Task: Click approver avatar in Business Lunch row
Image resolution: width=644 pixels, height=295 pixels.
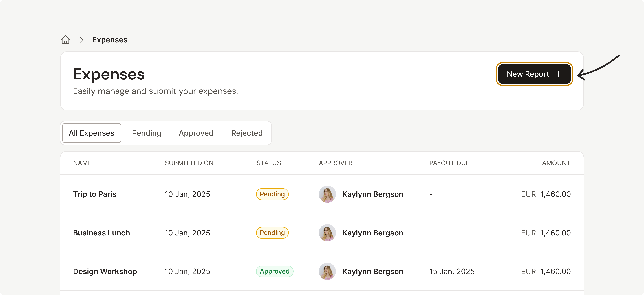Action: point(327,233)
